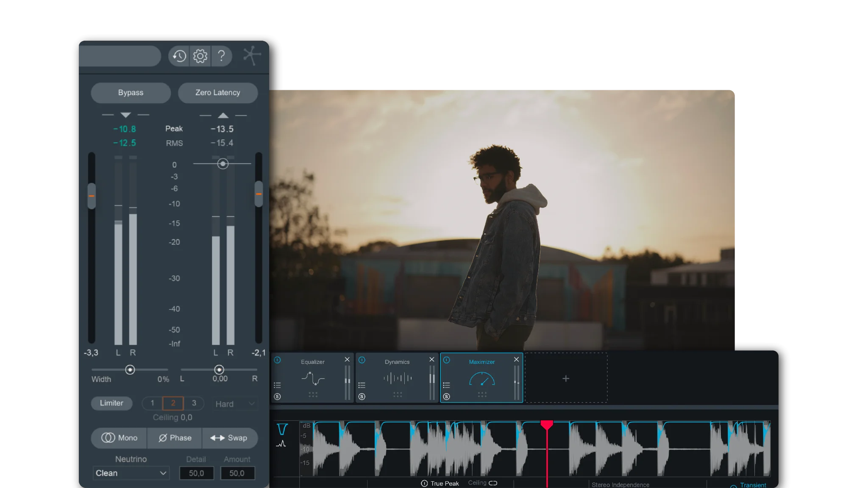The width and height of the screenshot is (868, 488).
Task: Toggle the Maximizer module power button
Action: (446, 360)
